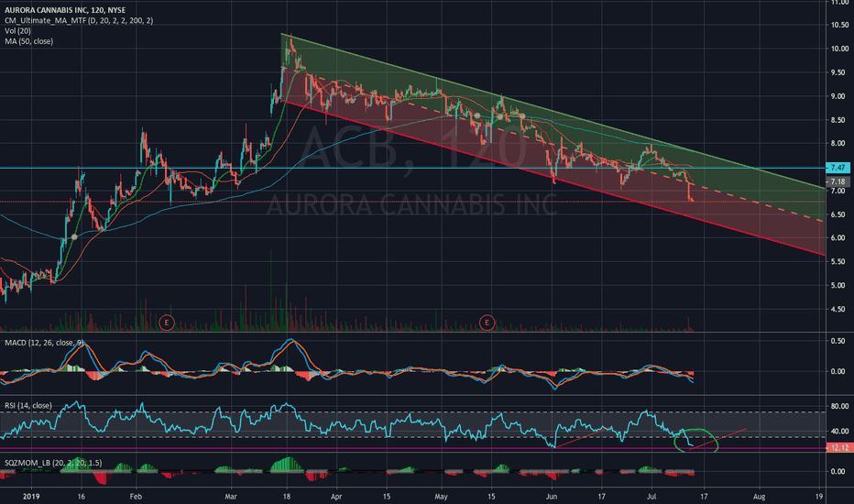Screen dimensions: 854x504
Task: Click the Jun date axis label
Action: (552, 497)
